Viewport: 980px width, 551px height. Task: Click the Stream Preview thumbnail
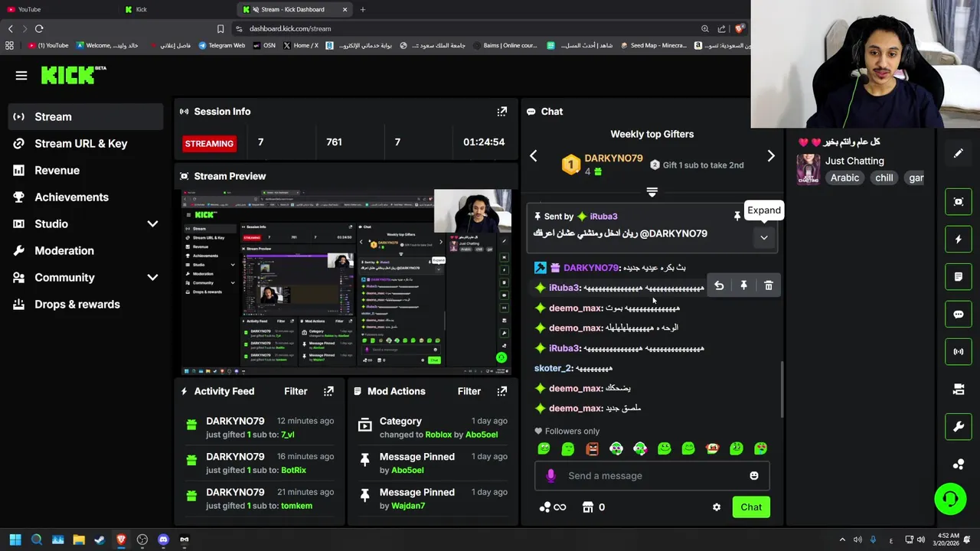[346, 282]
